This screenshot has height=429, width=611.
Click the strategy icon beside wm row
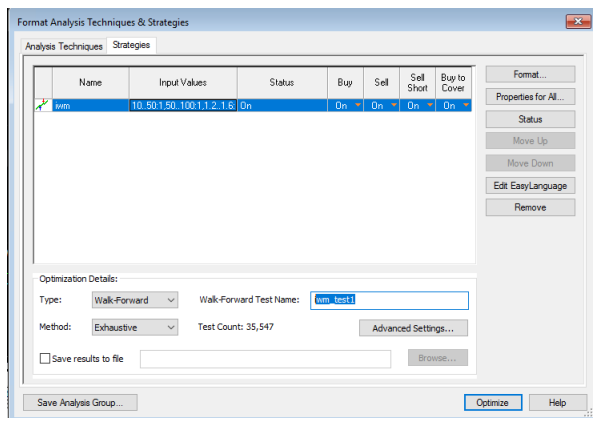point(42,105)
